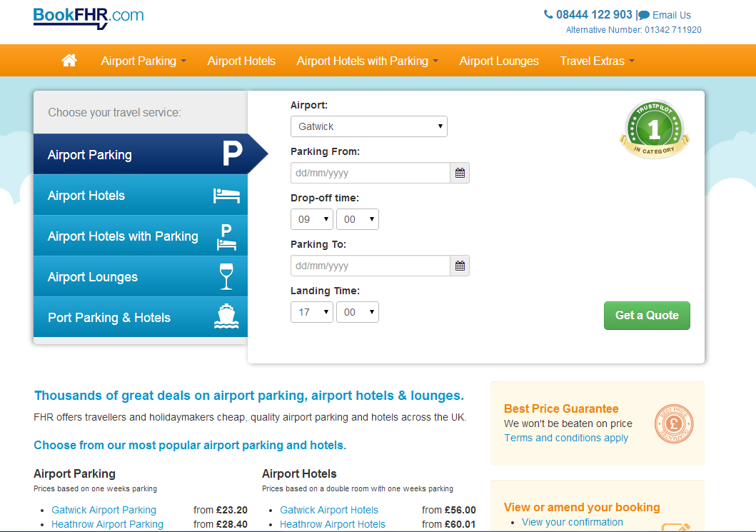This screenshot has height=532, width=756.
Task: Open the Landing Time minutes dropdown
Action: click(357, 312)
